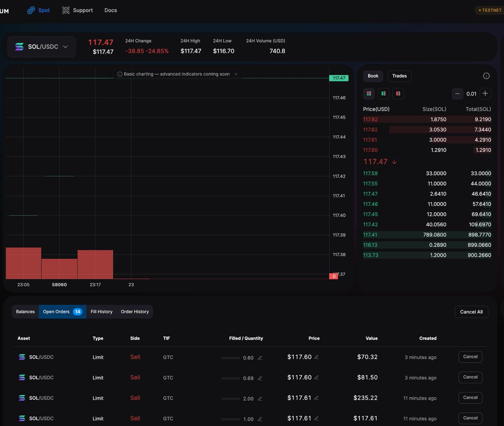Screen dimensions: 504x426
Task: Click the Created column header
Action: pyautogui.click(x=428, y=338)
